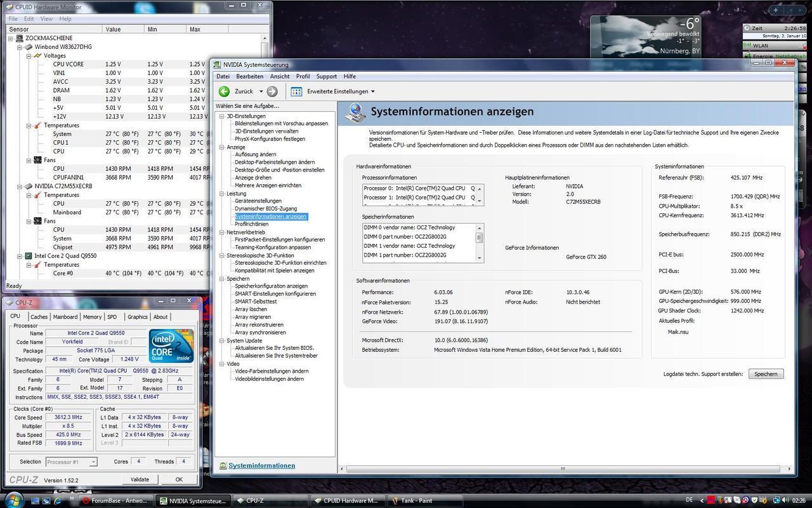Collapse the Anzeige tree node
812x508 pixels.
(221, 147)
